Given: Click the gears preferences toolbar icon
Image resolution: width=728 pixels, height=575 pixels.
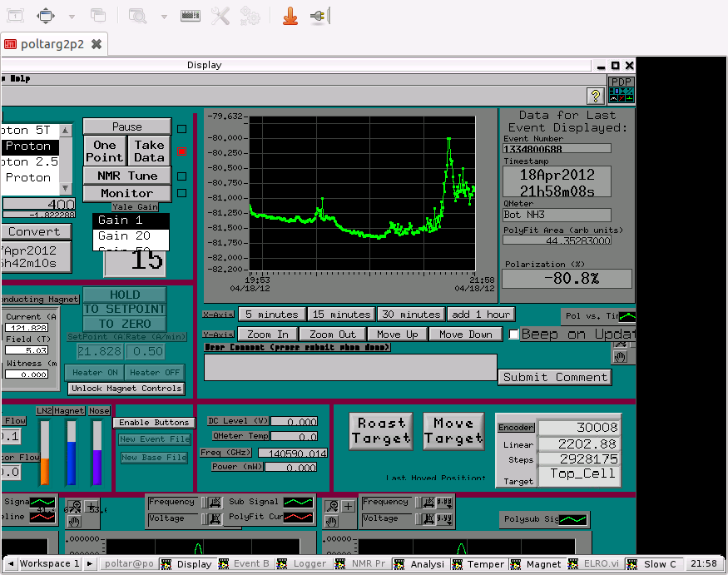Looking at the screenshot, I should tap(250, 17).
